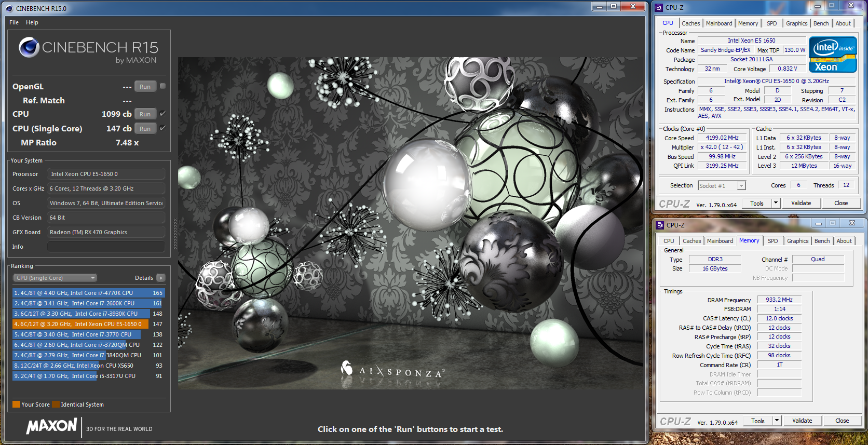The height and width of the screenshot is (445, 868).
Task: Click Validate in the bottom CPU-Z window
Action: 802,421
